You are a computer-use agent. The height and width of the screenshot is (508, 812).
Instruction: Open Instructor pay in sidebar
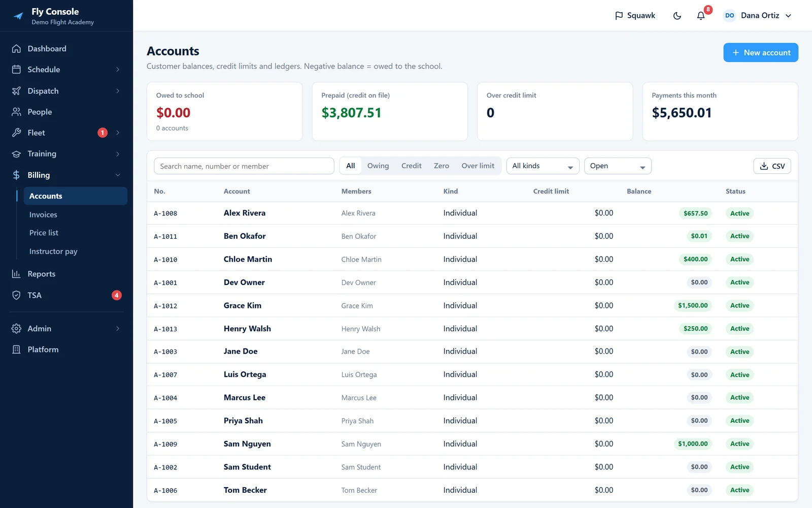(x=53, y=251)
